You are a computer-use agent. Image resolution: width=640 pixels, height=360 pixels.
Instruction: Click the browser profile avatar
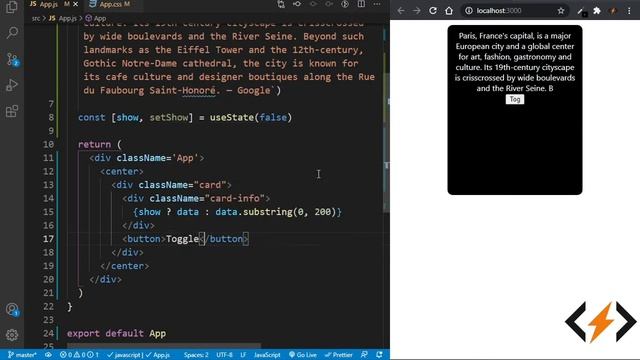click(x=613, y=11)
